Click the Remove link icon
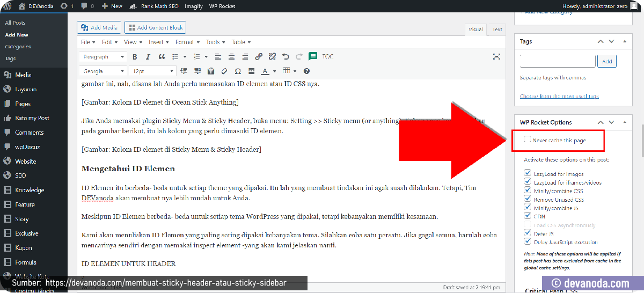 click(x=272, y=56)
